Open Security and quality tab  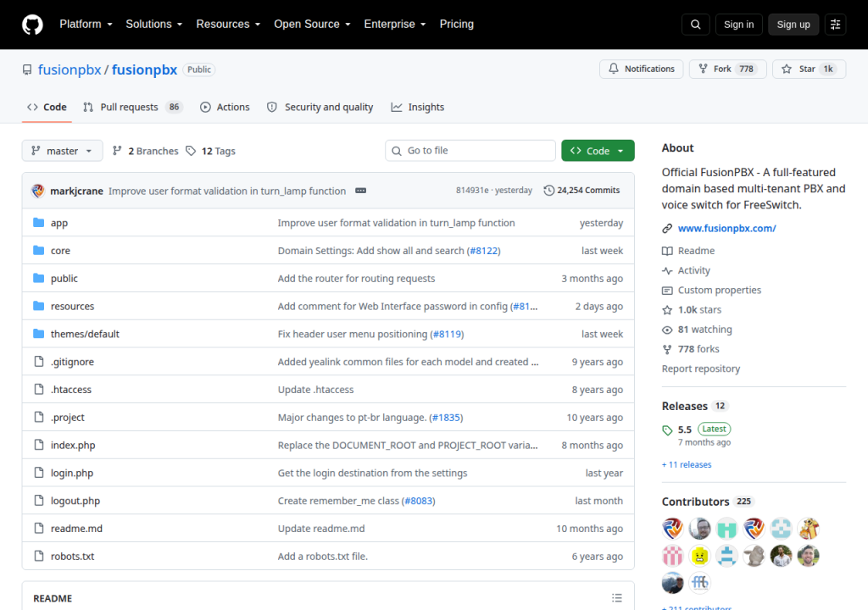coord(320,107)
